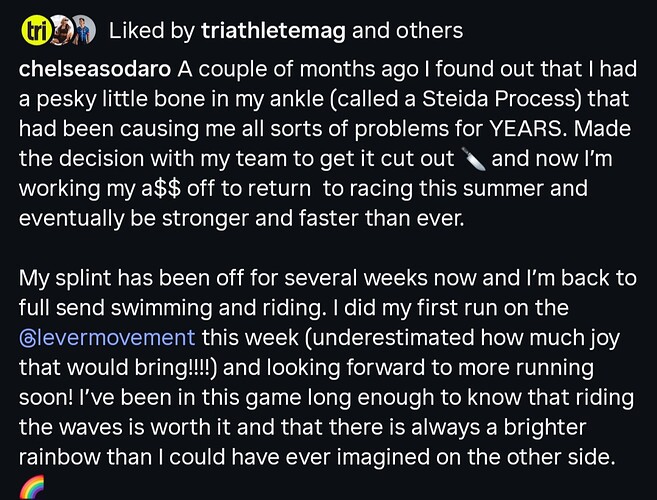Click the word 'bring!!!!' with exclamation marks
Viewport: 657px width, 500px height.
(175, 368)
